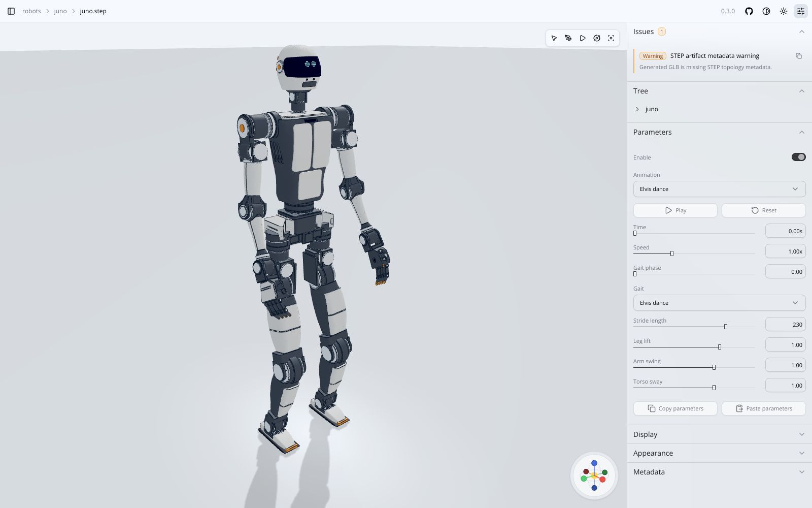Open the GitHub repository icon
The image size is (812, 508).
pyautogui.click(x=749, y=11)
